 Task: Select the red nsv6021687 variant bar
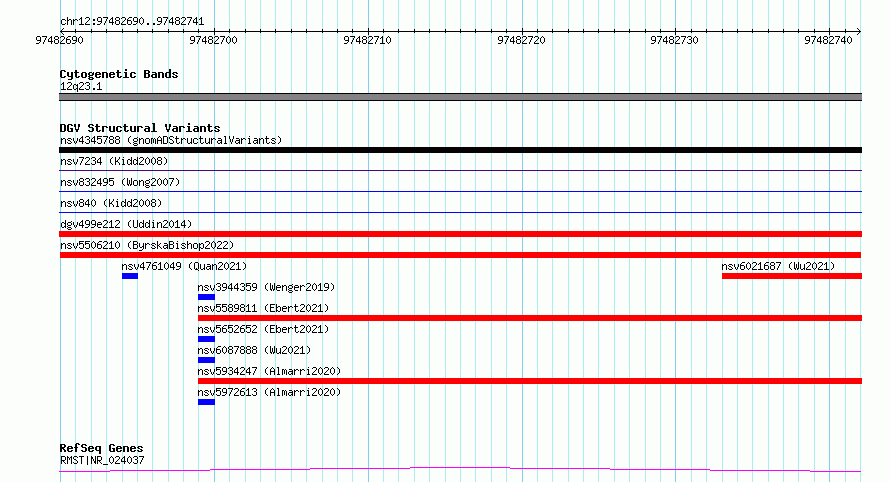point(792,276)
